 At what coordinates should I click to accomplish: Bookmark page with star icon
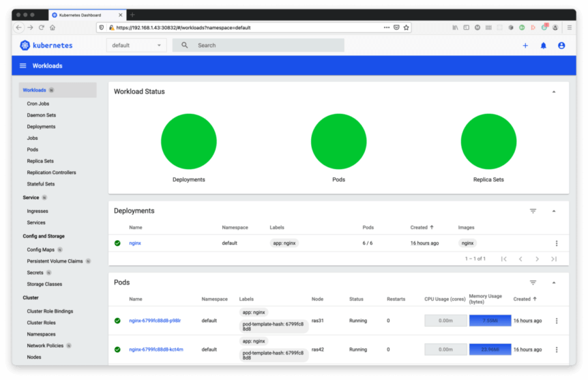(406, 27)
